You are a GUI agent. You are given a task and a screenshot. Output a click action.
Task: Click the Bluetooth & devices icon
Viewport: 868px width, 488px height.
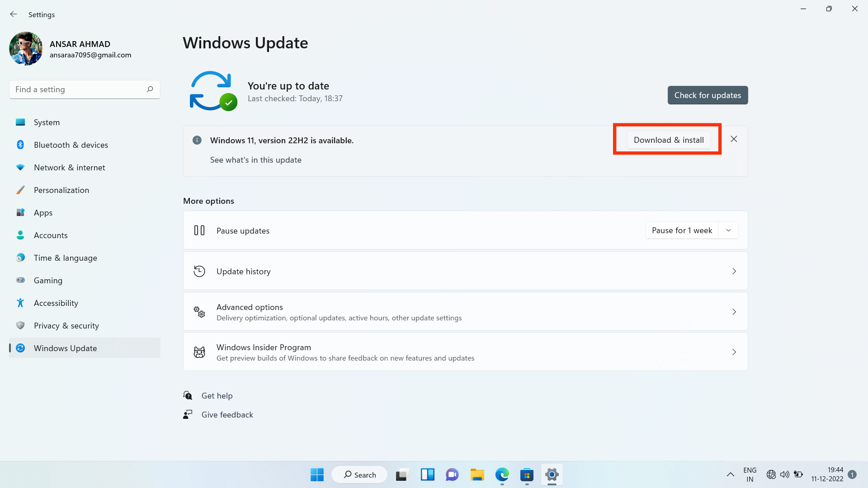coord(20,145)
